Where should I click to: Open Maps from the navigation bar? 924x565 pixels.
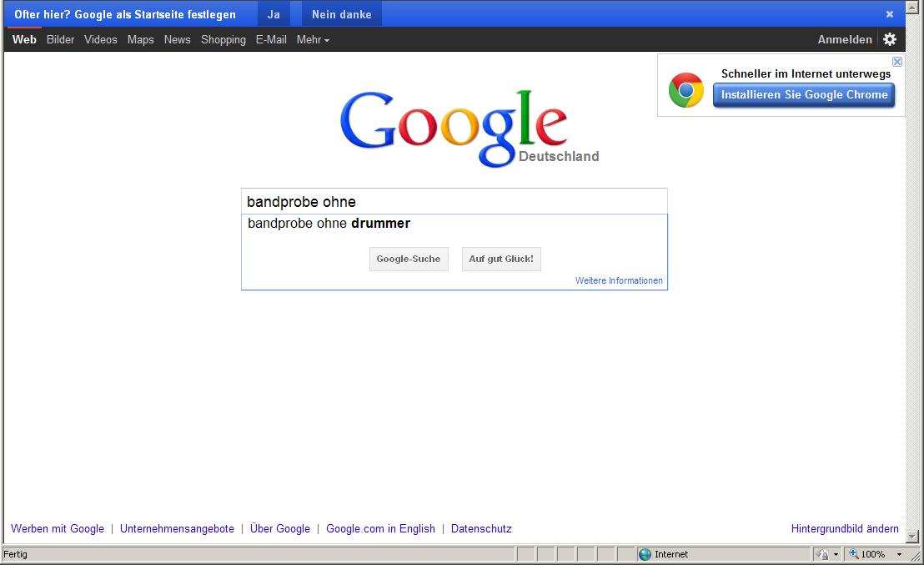coord(140,39)
